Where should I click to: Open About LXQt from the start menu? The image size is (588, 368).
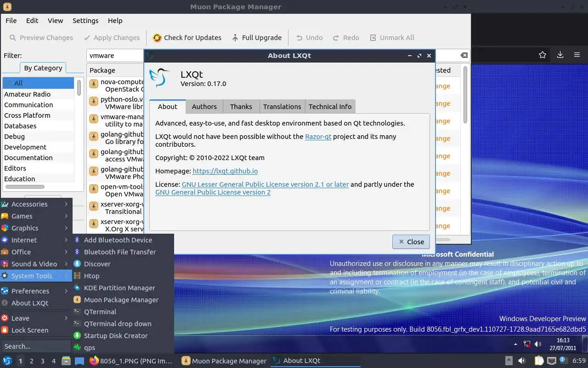[x=36, y=303]
